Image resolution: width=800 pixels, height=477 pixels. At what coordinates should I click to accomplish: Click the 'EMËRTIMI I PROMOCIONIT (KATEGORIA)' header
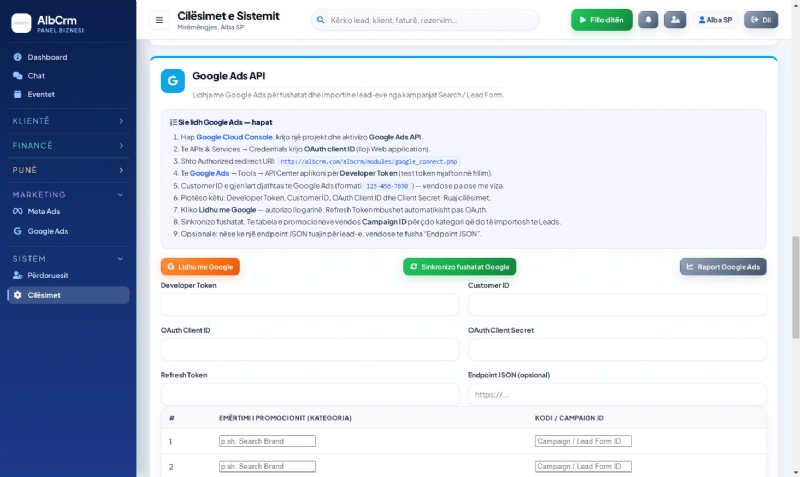[285, 418]
